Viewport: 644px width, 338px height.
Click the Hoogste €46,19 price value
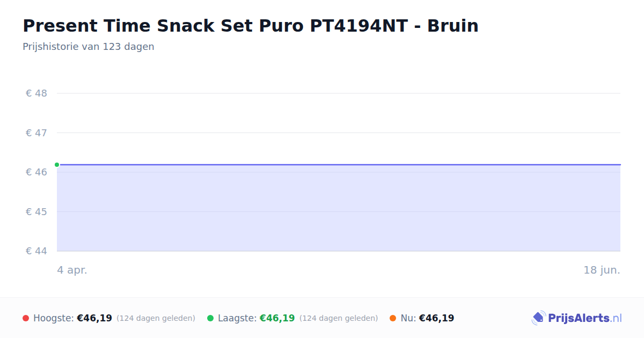click(x=94, y=318)
